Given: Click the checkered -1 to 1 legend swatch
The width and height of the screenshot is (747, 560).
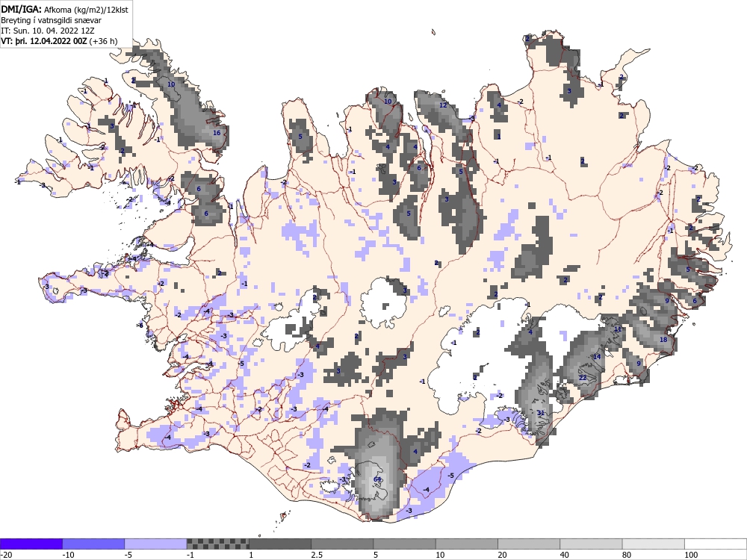Looking at the screenshot, I should point(217,544).
